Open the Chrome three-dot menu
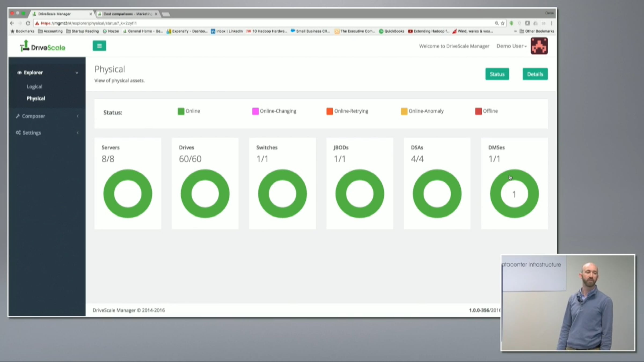The height and width of the screenshot is (362, 644). (552, 23)
